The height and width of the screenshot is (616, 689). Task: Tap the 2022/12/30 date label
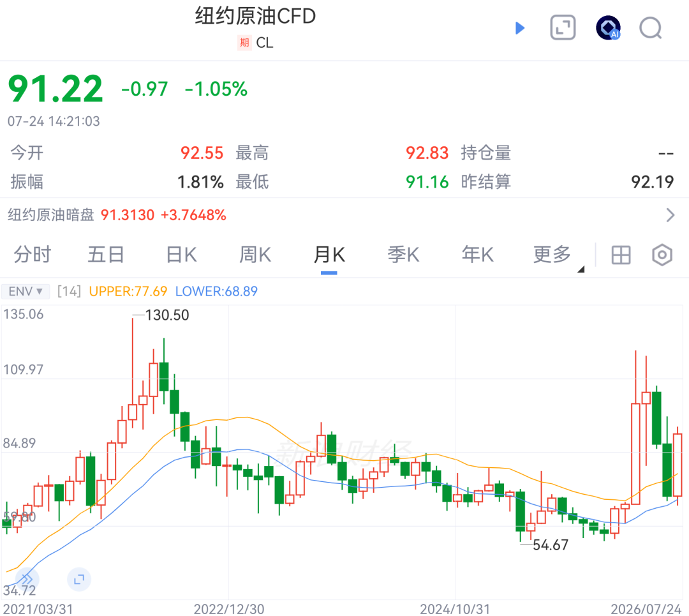[229, 609]
